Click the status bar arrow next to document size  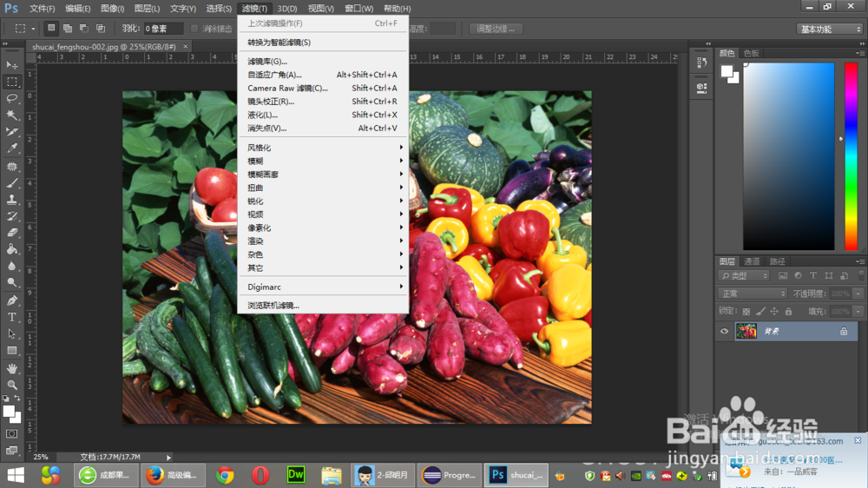click(169, 457)
